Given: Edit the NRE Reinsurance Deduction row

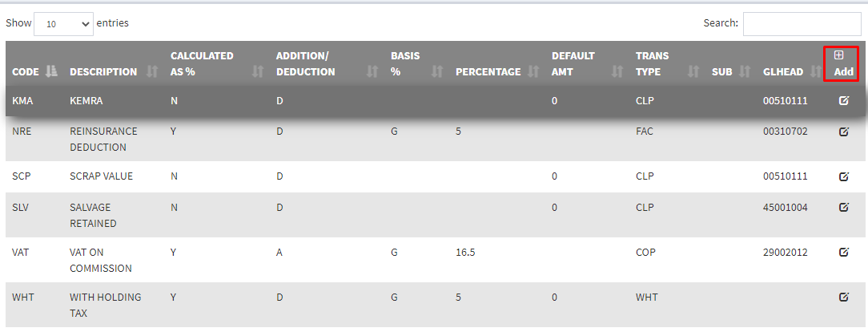Looking at the screenshot, I should [843, 132].
